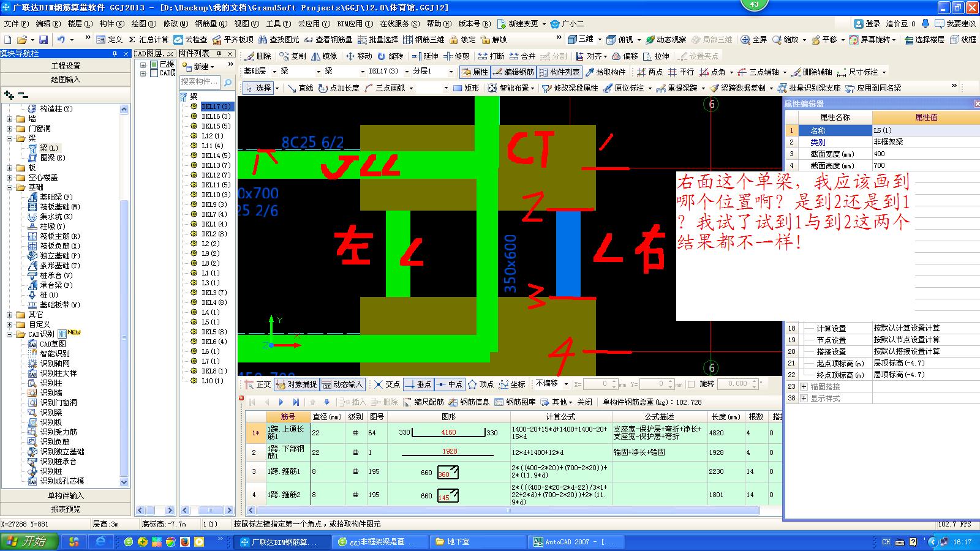The height and width of the screenshot is (551, 980).
Task: Toggle 交点 intersection snap
Action: [387, 384]
